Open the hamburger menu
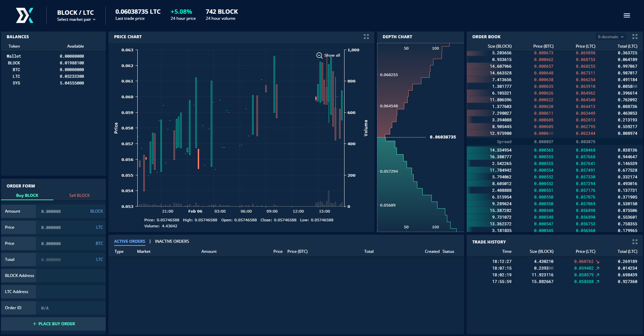Image resolution: width=644 pixels, height=336 pixels. pyautogui.click(x=627, y=15)
